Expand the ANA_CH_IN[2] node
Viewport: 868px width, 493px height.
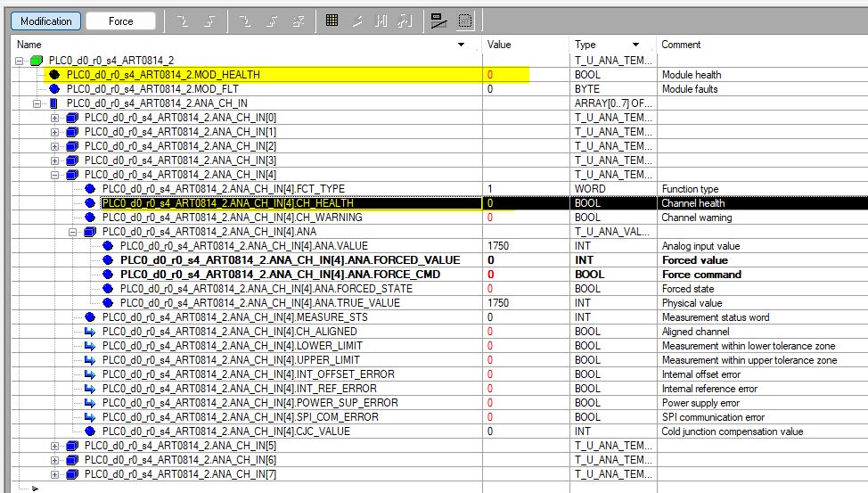54,146
